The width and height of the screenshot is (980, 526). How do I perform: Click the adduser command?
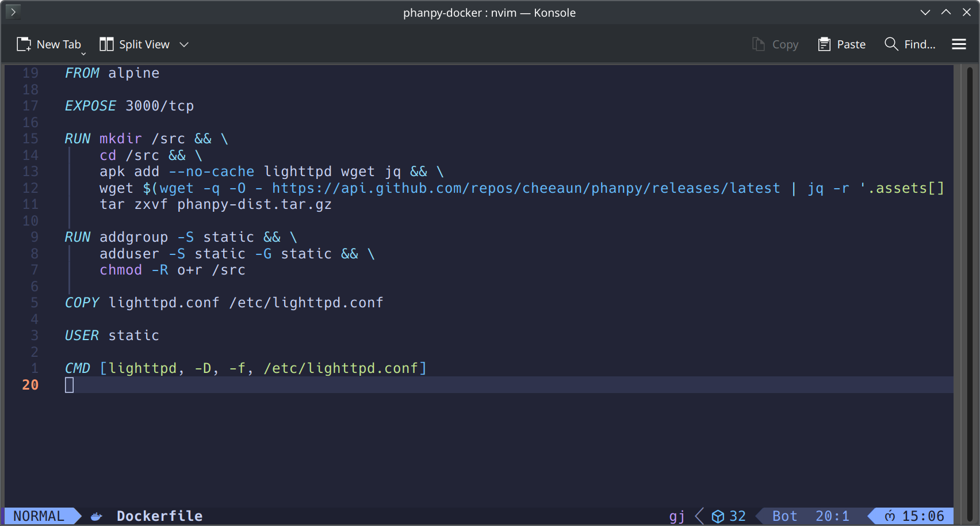129,254
